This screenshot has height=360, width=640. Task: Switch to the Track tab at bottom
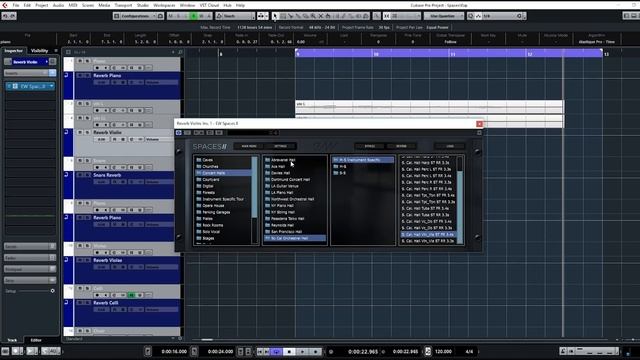[x=12, y=340]
